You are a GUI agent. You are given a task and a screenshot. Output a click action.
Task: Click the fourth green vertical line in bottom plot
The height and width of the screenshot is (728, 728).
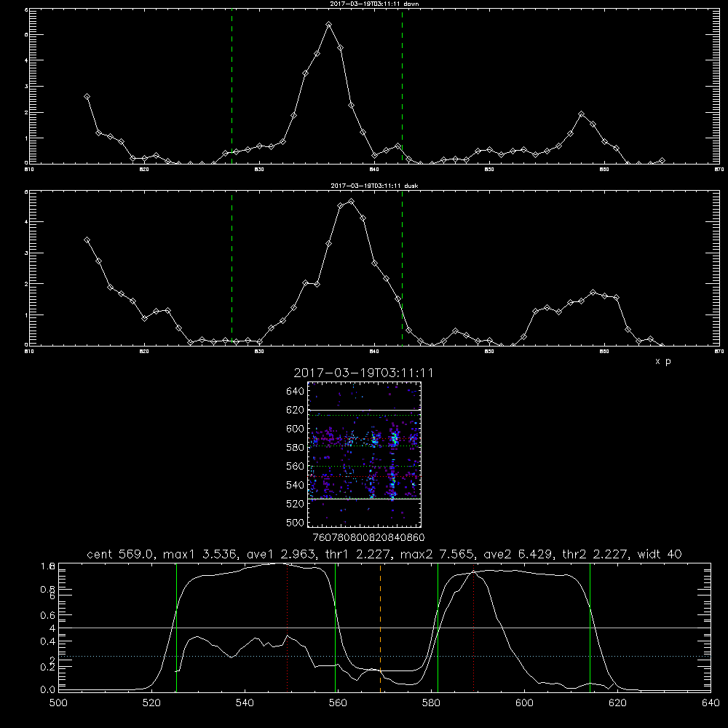[x=590, y=627]
